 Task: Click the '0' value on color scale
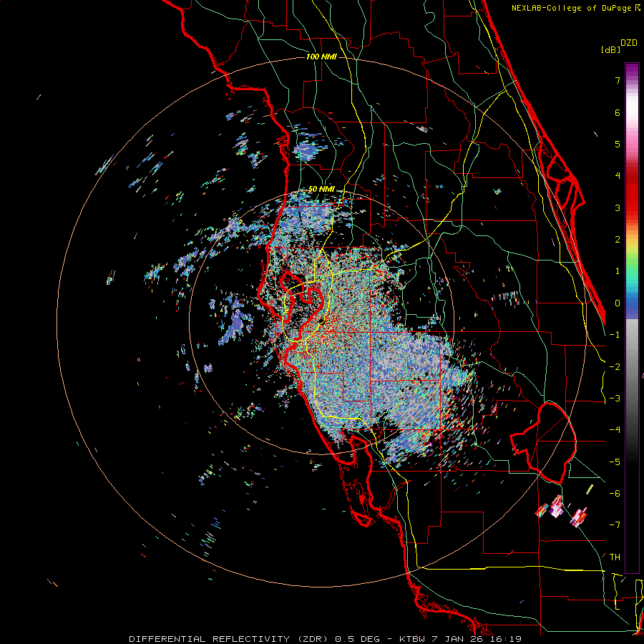coord(618,303)
